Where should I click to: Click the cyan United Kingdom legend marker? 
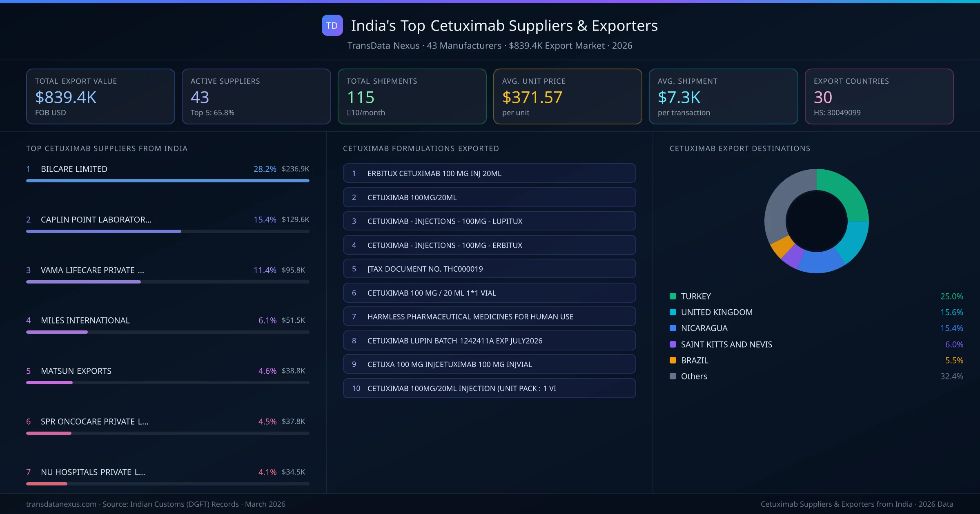coord(672,312)
